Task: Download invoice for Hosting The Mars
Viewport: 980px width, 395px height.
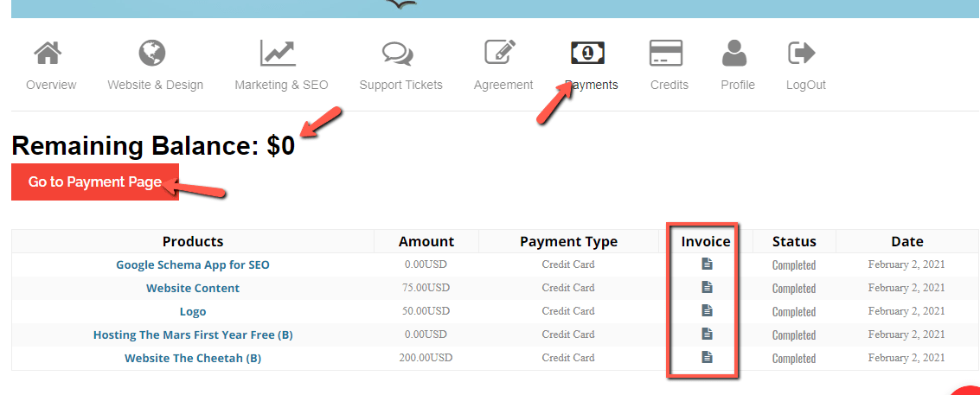Action: [x=707, y=334]
